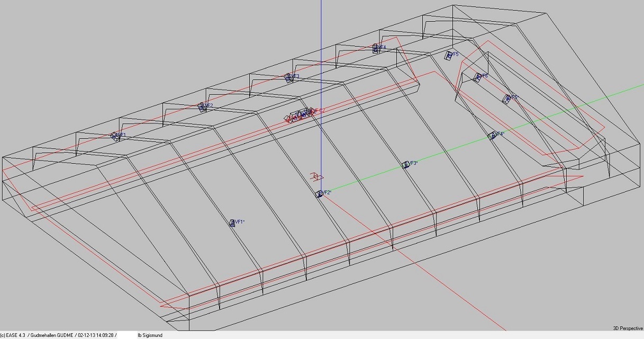
Task: Select the central loudspeaker cluster
Action: click(x=300, y=115)
